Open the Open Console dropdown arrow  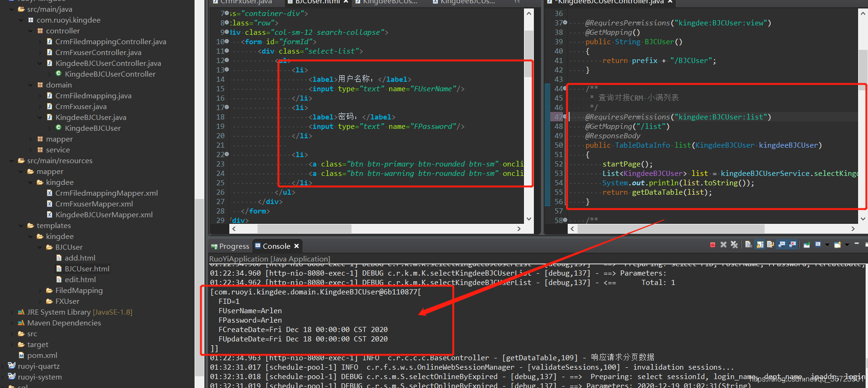(847, 245)
